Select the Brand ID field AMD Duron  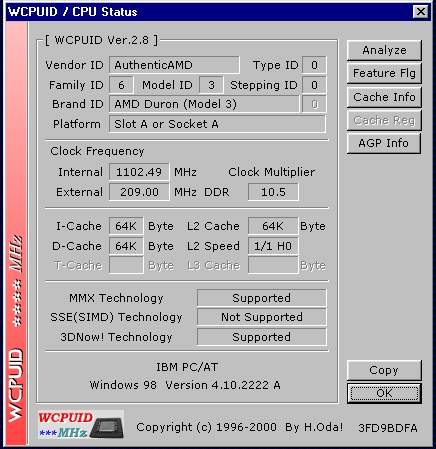204,104
